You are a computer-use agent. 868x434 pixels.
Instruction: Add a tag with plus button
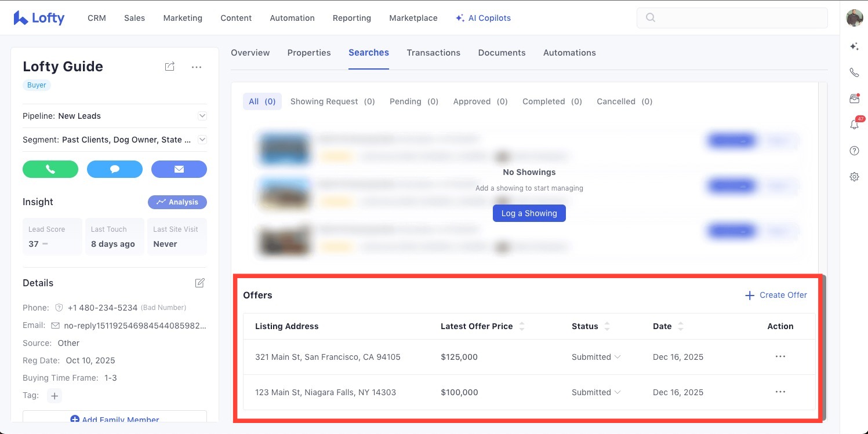coord(55,396)
